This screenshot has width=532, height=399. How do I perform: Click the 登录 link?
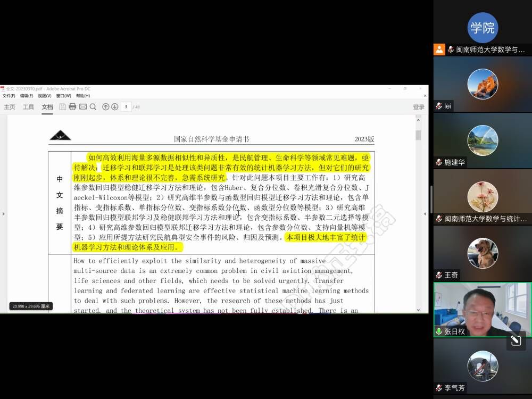click(x=418, y=106)
